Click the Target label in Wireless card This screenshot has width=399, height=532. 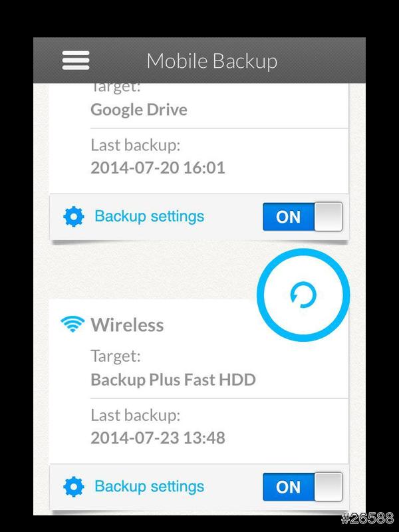point(116,356)
